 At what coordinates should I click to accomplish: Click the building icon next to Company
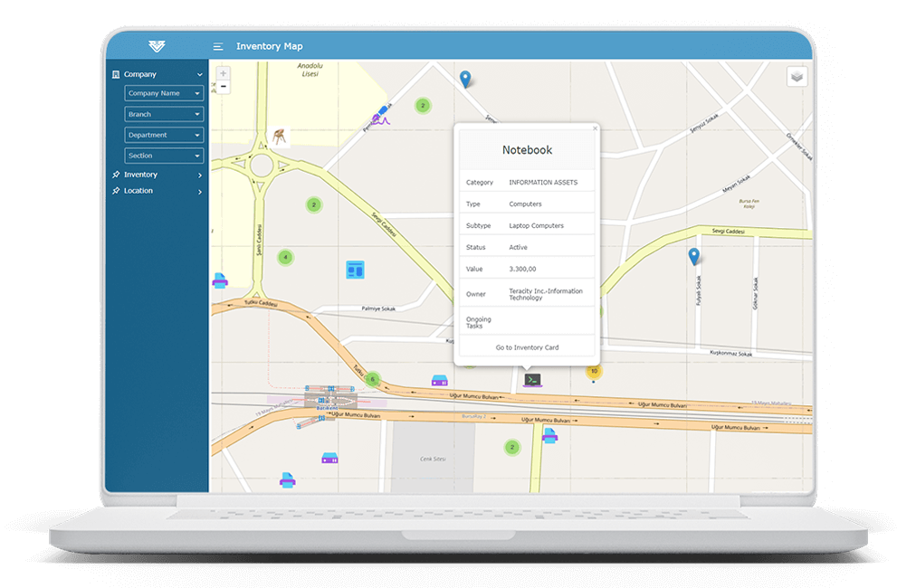tap(116, 74)
